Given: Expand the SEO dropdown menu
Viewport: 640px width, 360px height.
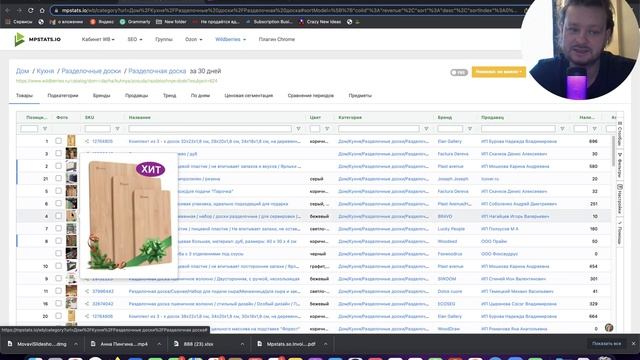Looking at the screenshot, I should coord(135,40).
